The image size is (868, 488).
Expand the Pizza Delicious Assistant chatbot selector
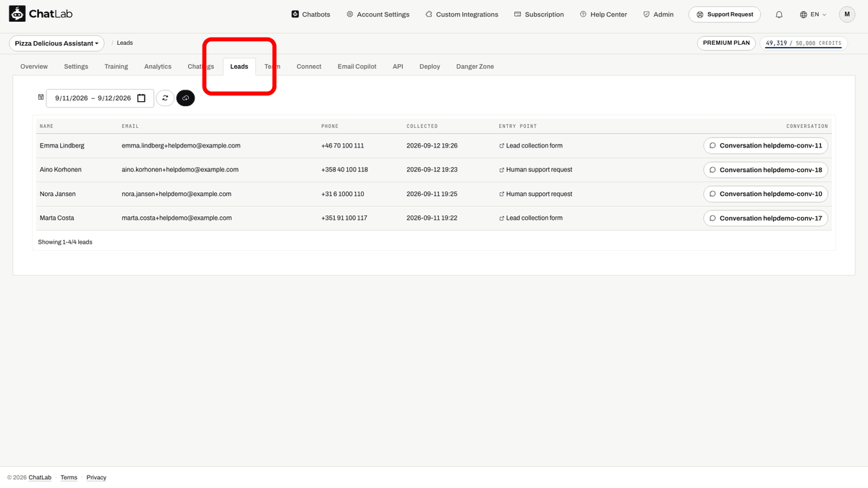point(56,43)
